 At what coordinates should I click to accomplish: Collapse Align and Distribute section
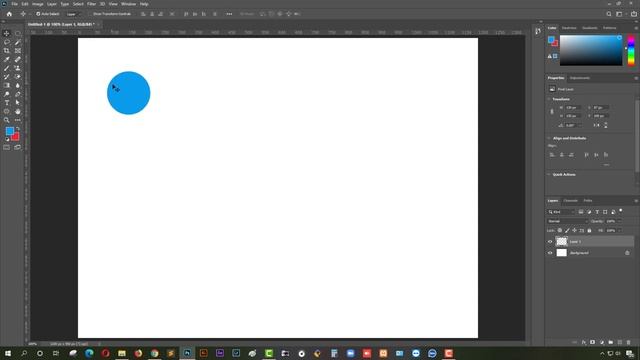click(549, 138)
